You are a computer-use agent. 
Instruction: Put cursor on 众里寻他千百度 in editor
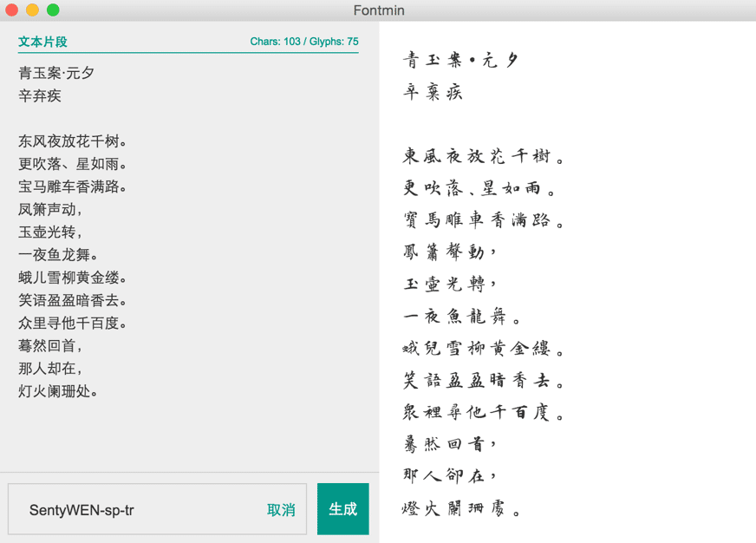[x=73, y=324]
